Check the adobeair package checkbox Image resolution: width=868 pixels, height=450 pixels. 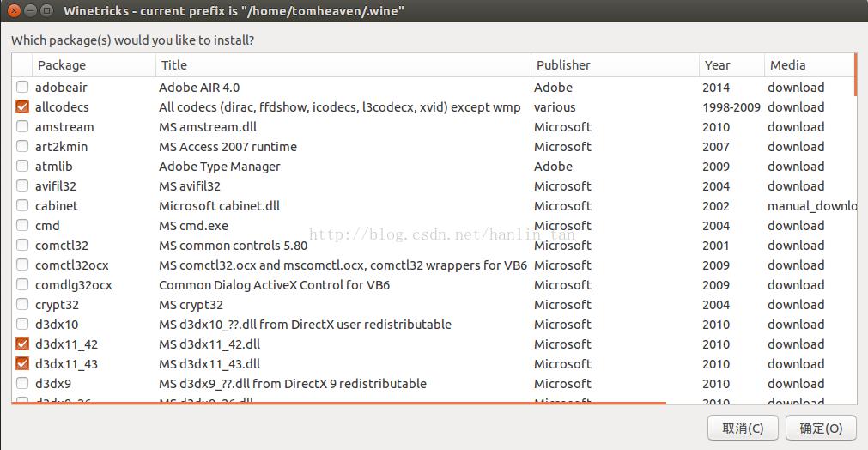tap(22, 87)
